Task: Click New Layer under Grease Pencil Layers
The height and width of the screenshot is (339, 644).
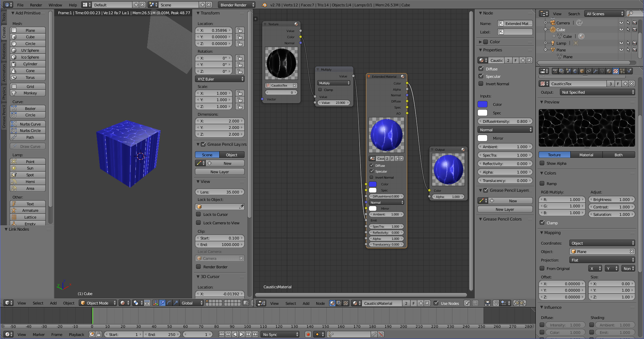Action: tap(505, 209)
